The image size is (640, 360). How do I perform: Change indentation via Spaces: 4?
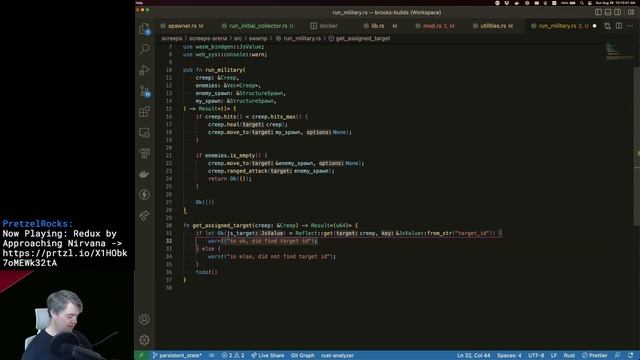click(x=509, y=356)
